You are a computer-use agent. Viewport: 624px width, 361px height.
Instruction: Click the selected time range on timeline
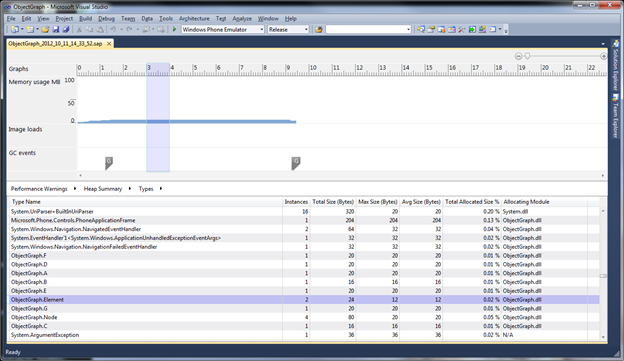click(x=158, y=117)
